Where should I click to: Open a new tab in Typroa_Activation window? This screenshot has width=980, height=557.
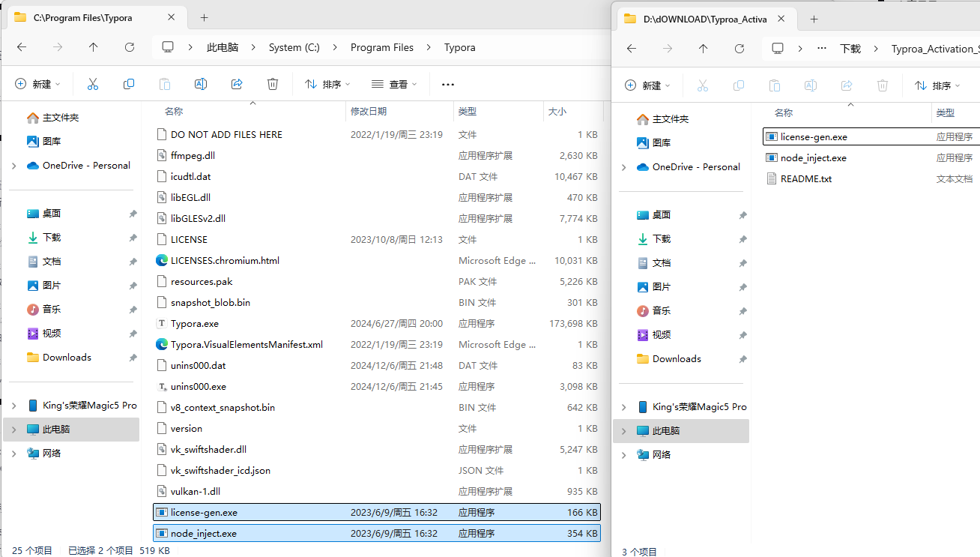pos(814,19)
